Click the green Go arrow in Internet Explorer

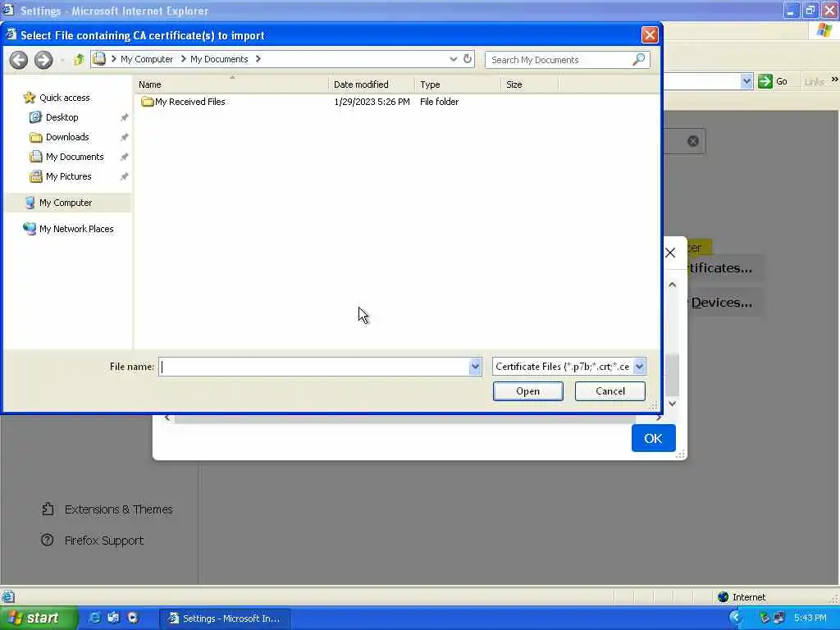(765, 81)
